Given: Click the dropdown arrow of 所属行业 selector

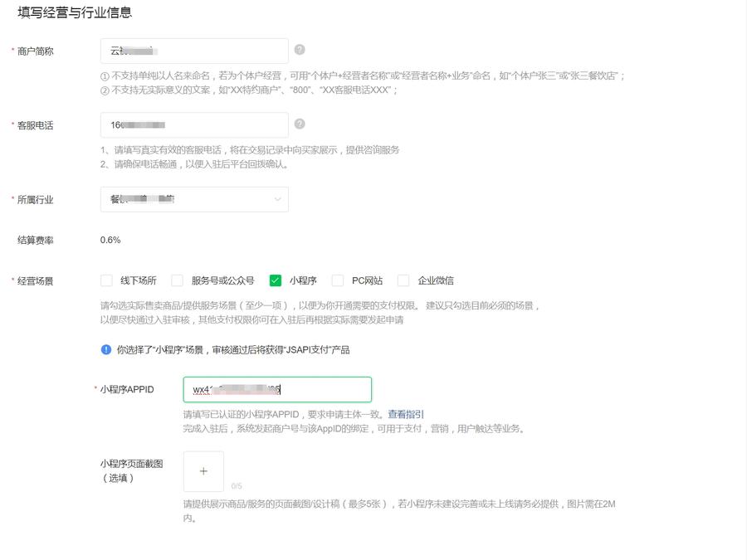Looking at the screenshot, I should click(x=277, y=199).
